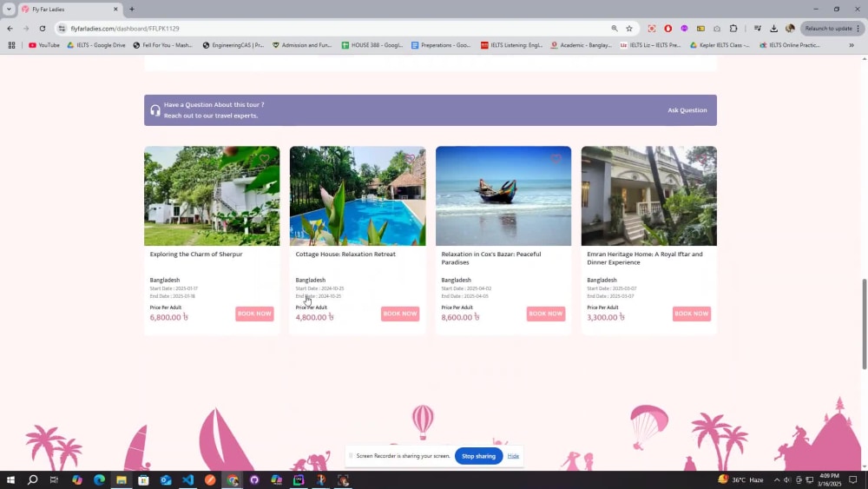Close the Fly Far Ladies tab
This screenshot has height=489, width=868.
(x=115, y=10)
